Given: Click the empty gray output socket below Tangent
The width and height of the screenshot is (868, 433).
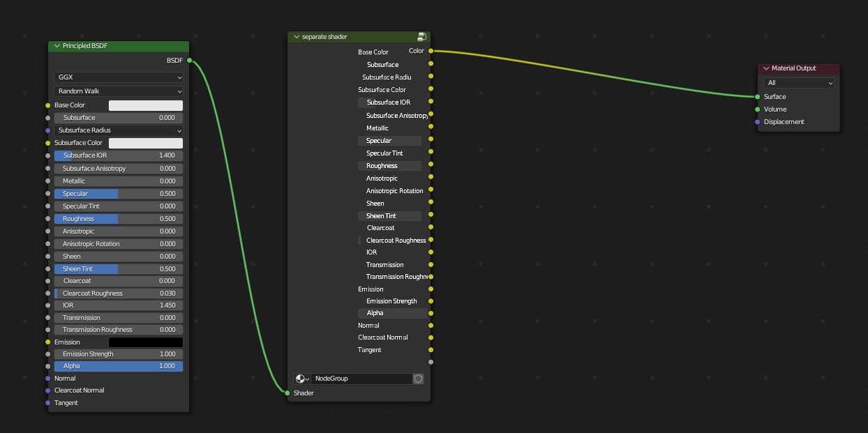Looking at the screenshot, I should point(431,362).
